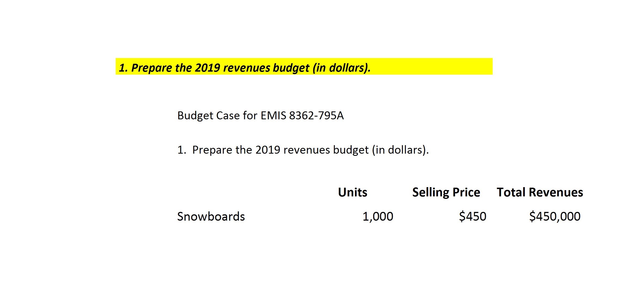Click the "Selling Price" column header
This screenshot has height=286, width=644.
coord(446,192)
